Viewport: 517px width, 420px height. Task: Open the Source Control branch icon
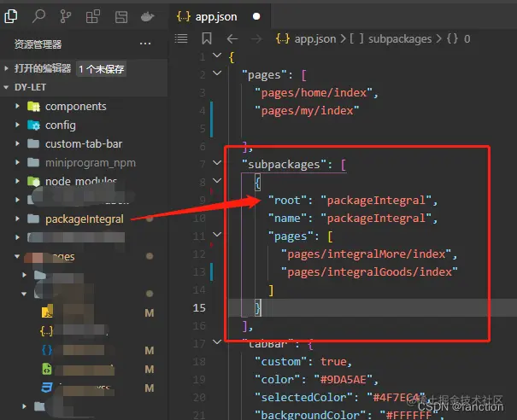click(66, 16)
